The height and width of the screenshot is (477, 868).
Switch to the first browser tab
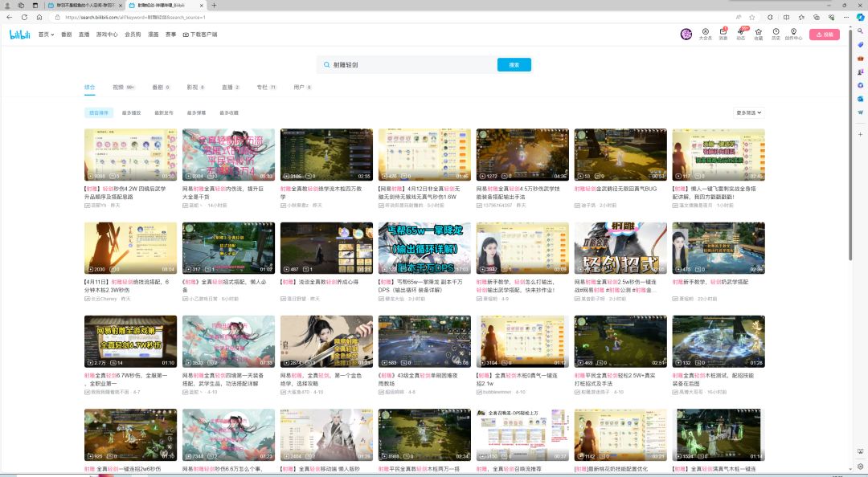click(84, 5)
